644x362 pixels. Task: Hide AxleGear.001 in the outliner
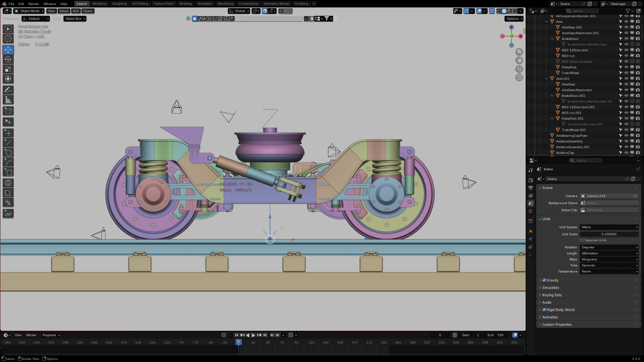coord(626,27)
